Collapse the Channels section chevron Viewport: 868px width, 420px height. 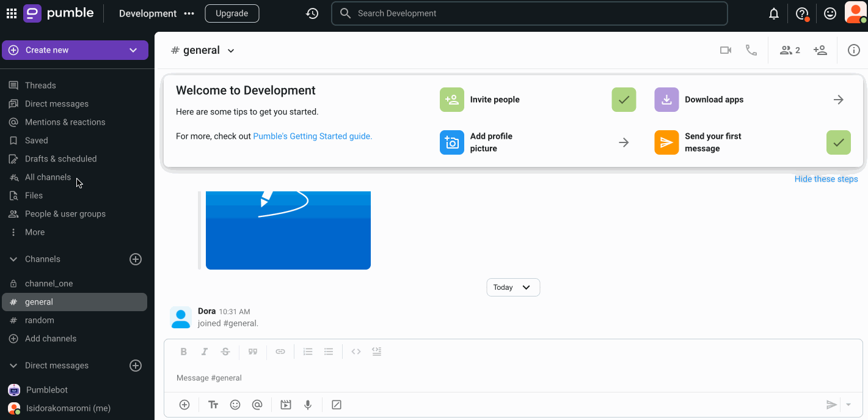[x=13, y=259]
